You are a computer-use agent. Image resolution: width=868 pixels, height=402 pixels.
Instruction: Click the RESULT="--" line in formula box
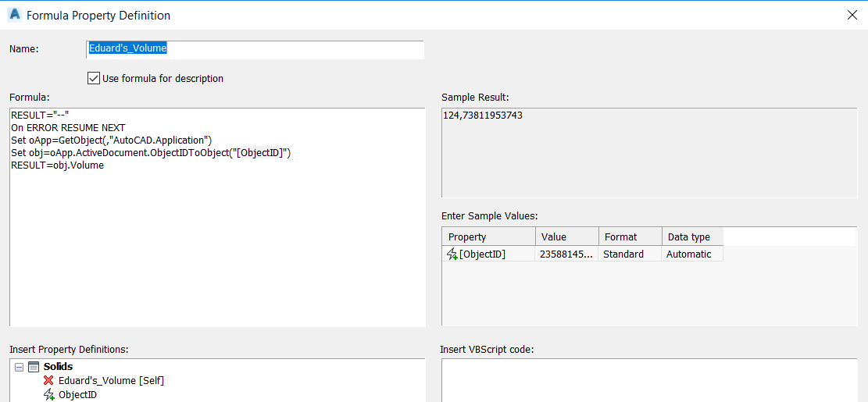[x=39, y=115]
